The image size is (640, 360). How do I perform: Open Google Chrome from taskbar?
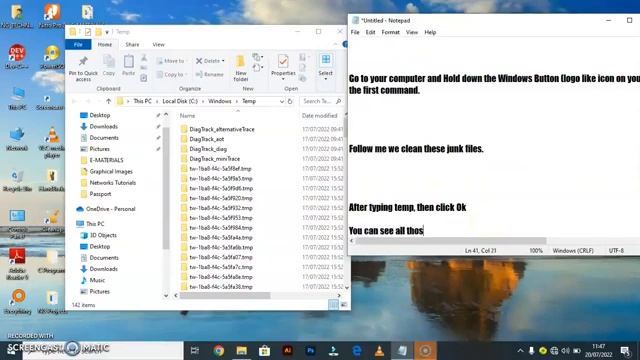pos(218,350)
